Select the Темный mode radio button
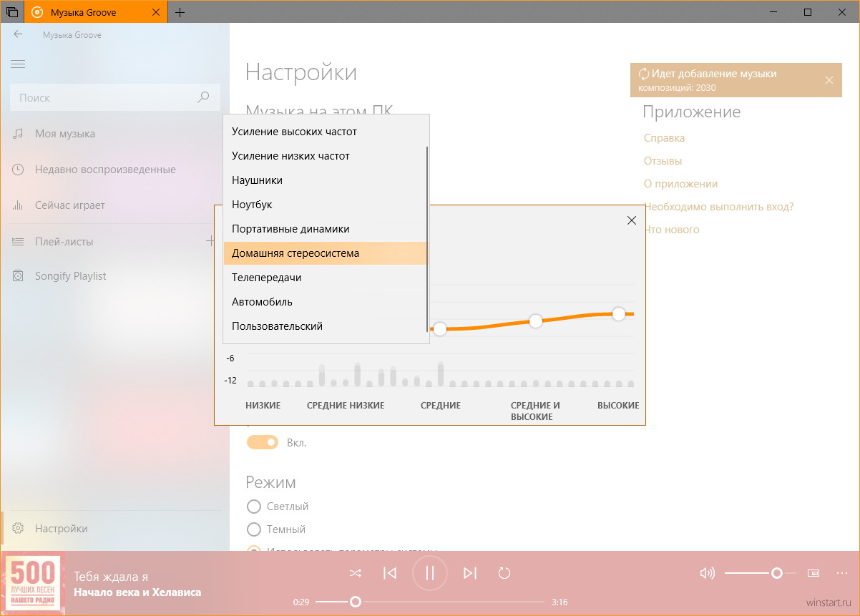 pyautogui.click(x=253, y=529)
